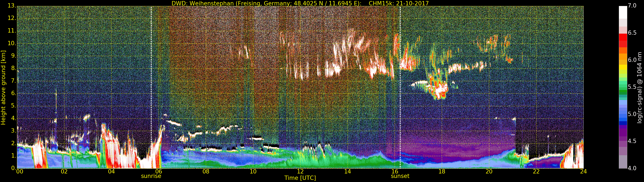
Task: Pick the red band near 6.5 on colorbar
Action: coord(623,37)
